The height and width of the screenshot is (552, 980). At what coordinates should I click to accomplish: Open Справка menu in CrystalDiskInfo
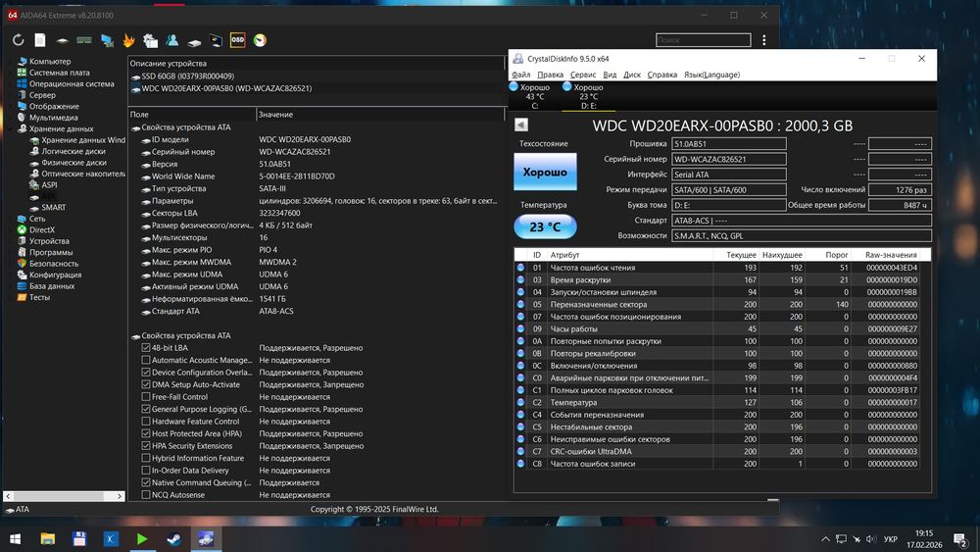[x=661, y=75]
